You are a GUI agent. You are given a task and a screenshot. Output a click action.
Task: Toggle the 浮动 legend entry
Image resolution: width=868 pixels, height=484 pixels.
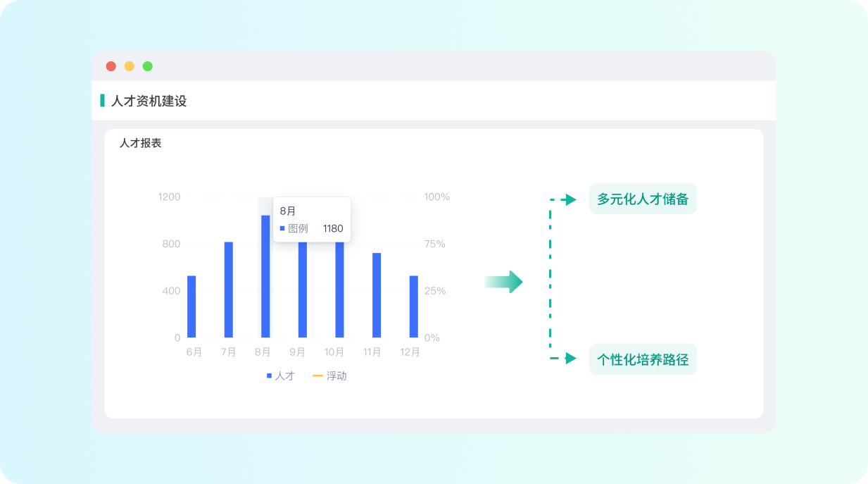tap(329, 376)
